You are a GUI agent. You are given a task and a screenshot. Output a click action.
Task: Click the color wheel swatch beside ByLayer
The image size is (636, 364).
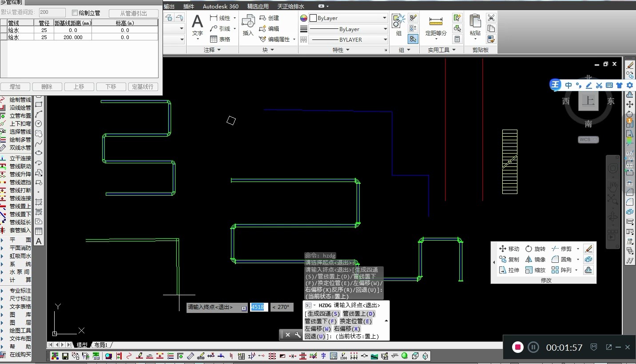(x=304, y=18)
